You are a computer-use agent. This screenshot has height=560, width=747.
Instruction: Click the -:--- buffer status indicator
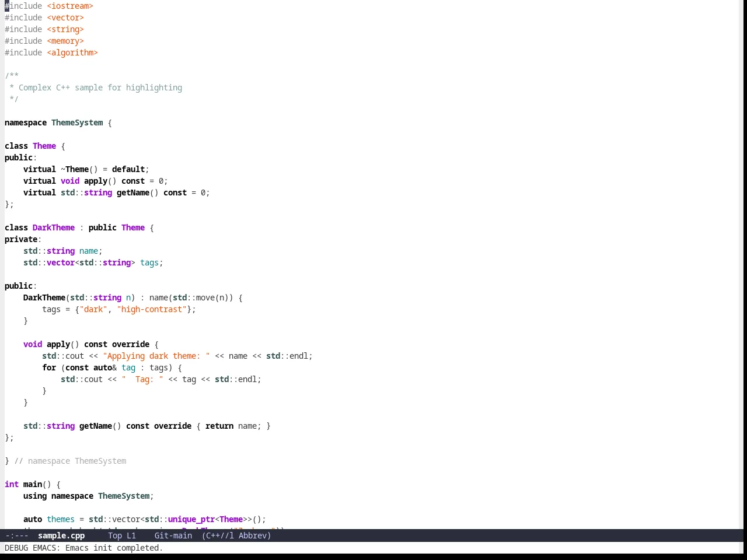pyautogui.click(x=16, y=535)
